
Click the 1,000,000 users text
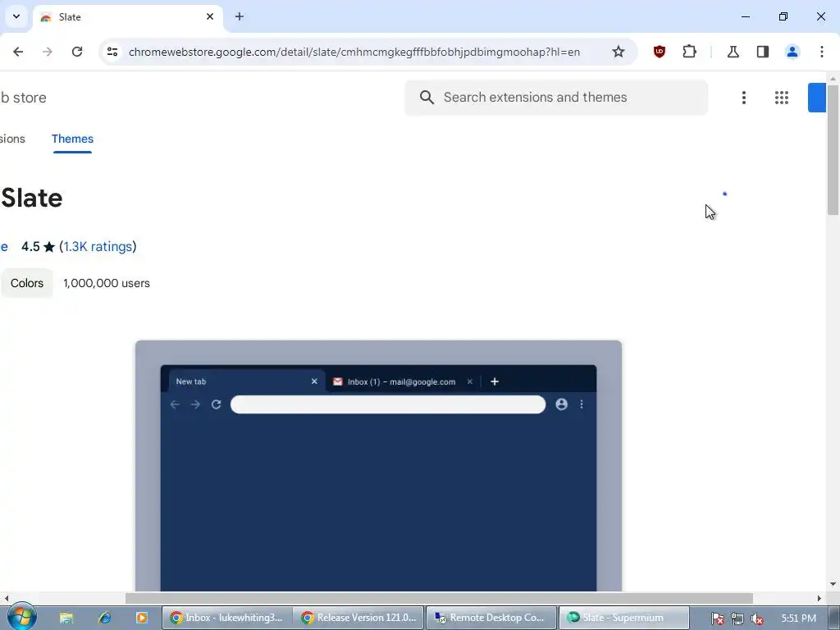point(107,283)
